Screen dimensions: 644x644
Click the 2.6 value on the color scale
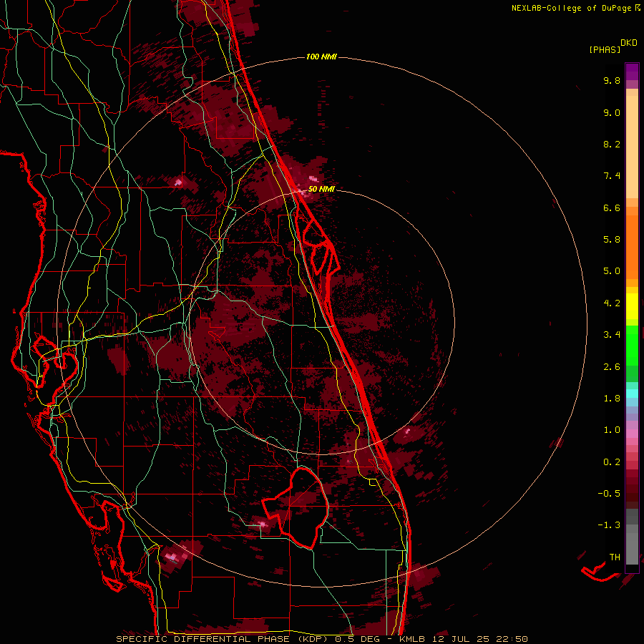click(612, 367)
